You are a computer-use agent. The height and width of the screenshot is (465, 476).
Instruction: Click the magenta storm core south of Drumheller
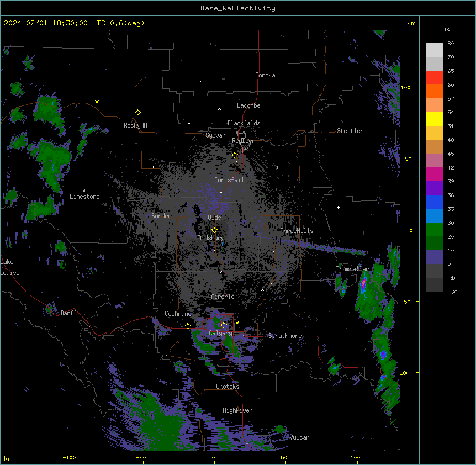(364, 284)
